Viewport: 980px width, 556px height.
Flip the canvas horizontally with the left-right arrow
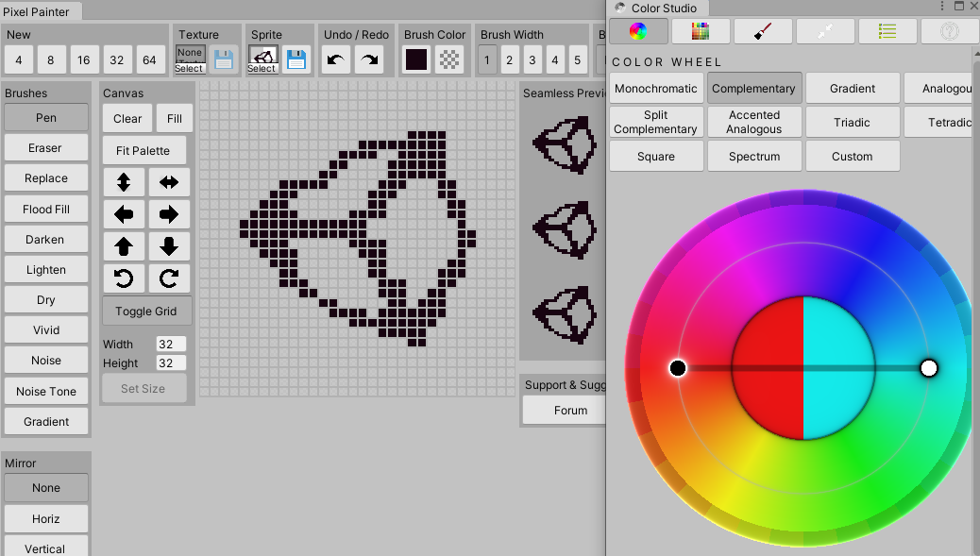pyautogui.click(x=169, y=182)
